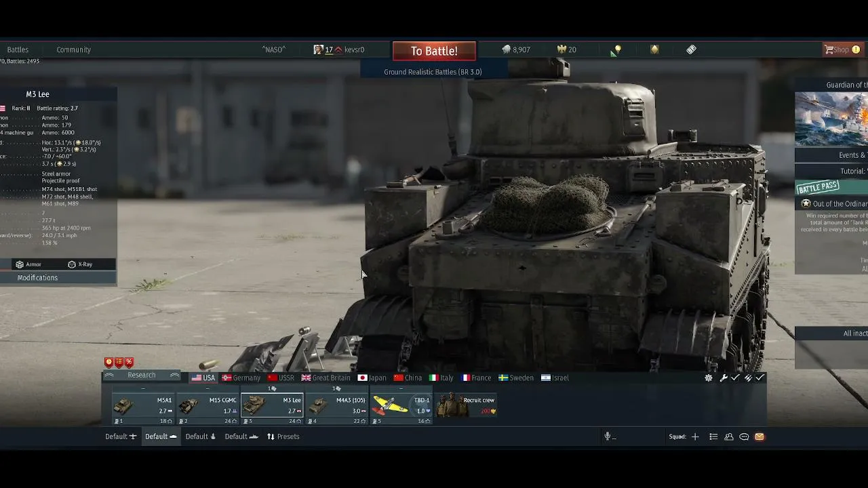Screen dimensions: 868x488
Task: Select the Great Britain nation tab
Action: click(325, 378)
